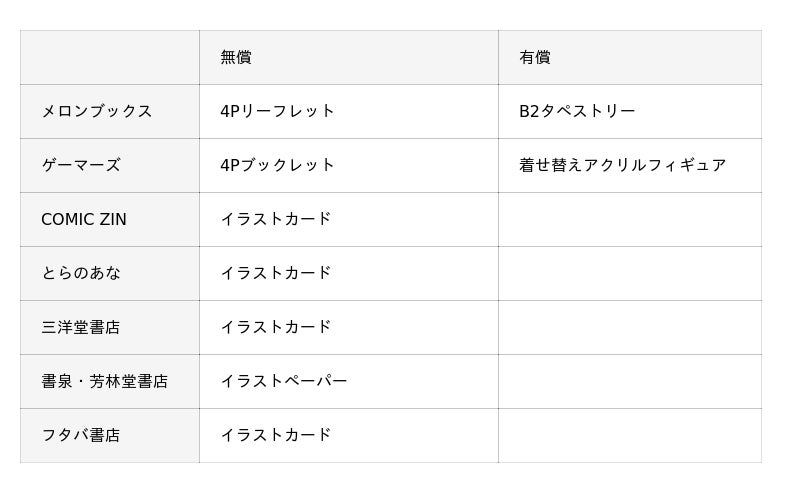Screen dimensions: 800x493
Task: Click the 4Pブックレット cell
Action: (x=278, y=166)
